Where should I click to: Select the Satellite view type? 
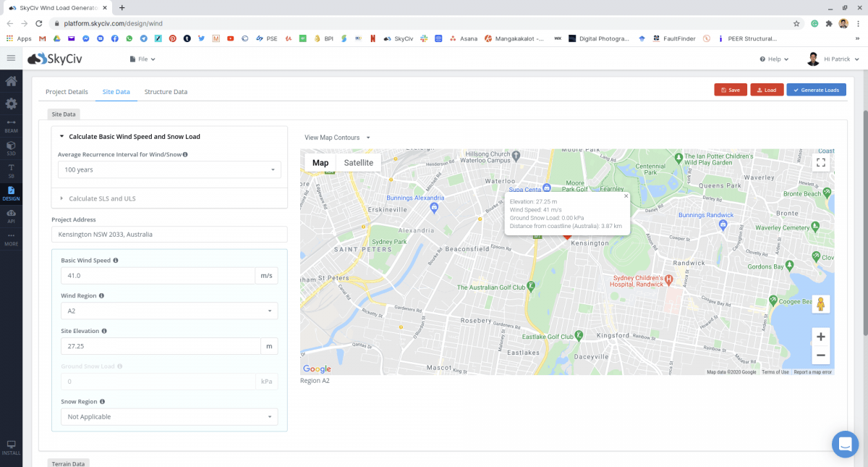click(x=359, y=163)
